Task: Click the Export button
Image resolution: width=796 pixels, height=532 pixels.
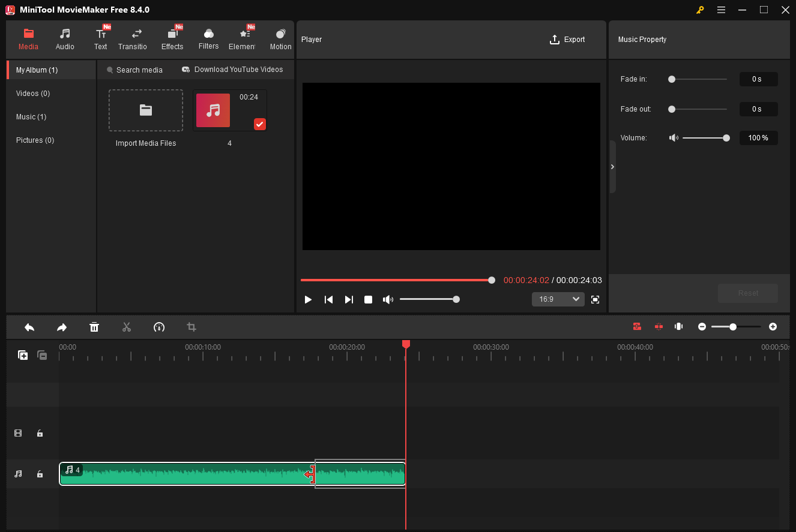Action: point(567,39)
